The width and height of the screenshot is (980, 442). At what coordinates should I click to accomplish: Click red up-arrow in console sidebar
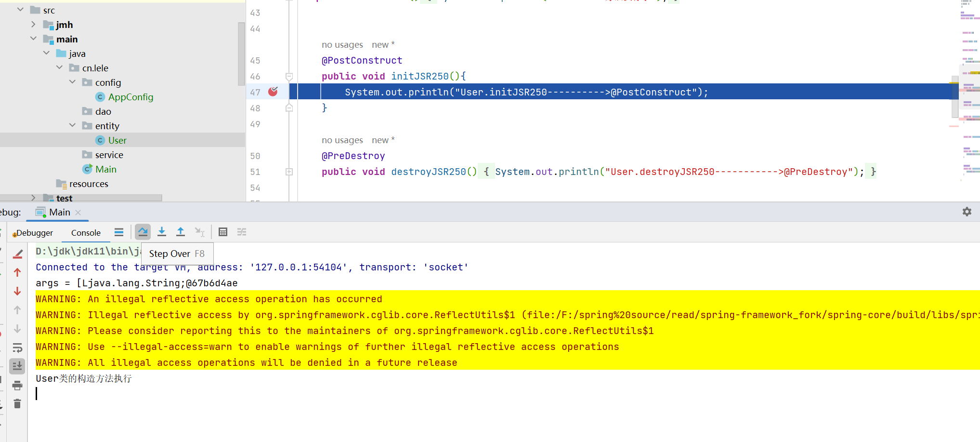(x=17, y=272)
